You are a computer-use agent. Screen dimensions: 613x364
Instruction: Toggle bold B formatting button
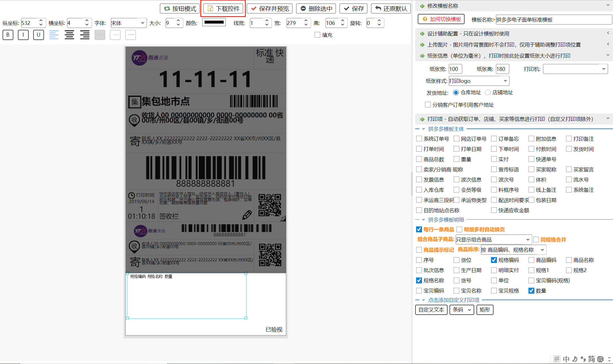point(8,35)
